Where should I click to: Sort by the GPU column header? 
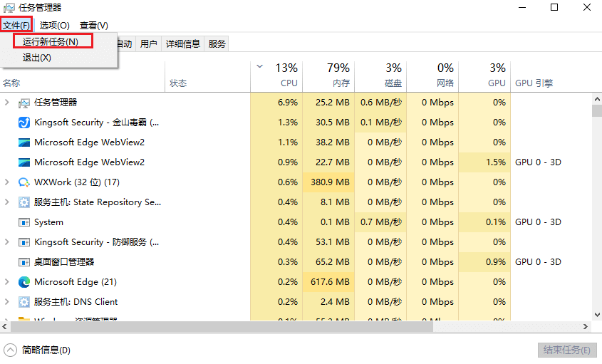(484, 76)
